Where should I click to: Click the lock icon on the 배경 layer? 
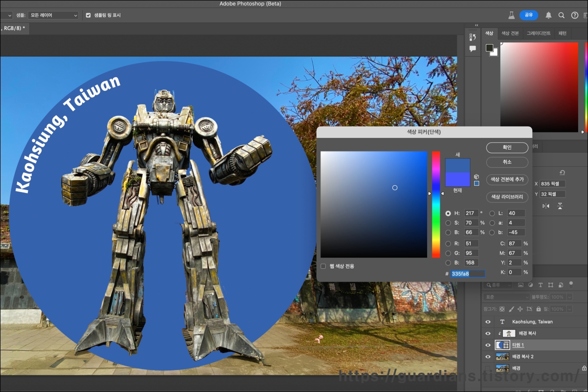[x=584, y=368]
